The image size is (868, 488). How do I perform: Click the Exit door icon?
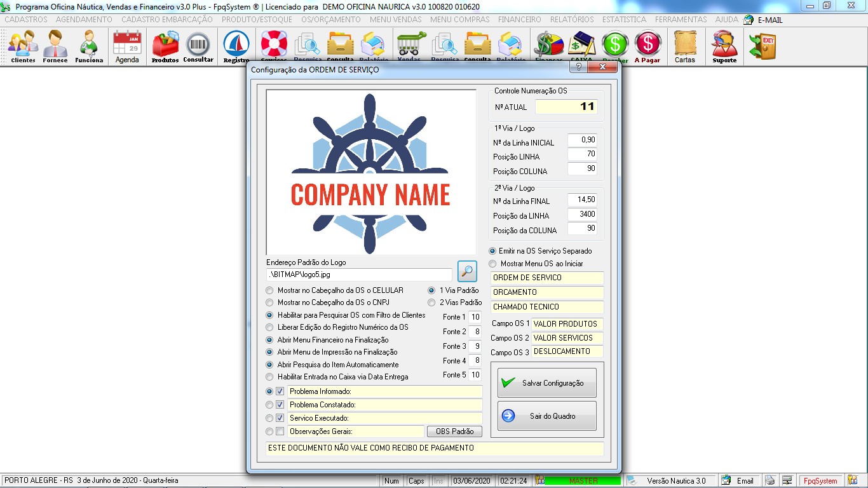click(763, 46)
